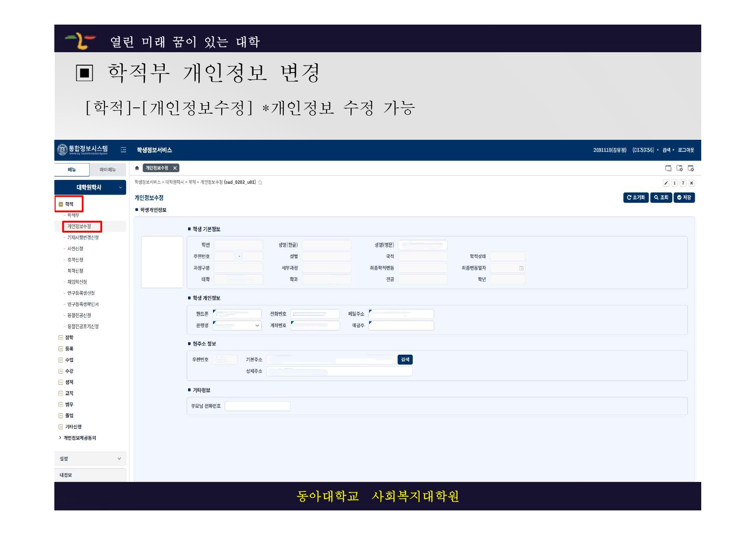Add page to favorites with star icon
The height and width of the screenshot is (535, 756).
click(x=260, y=183)
